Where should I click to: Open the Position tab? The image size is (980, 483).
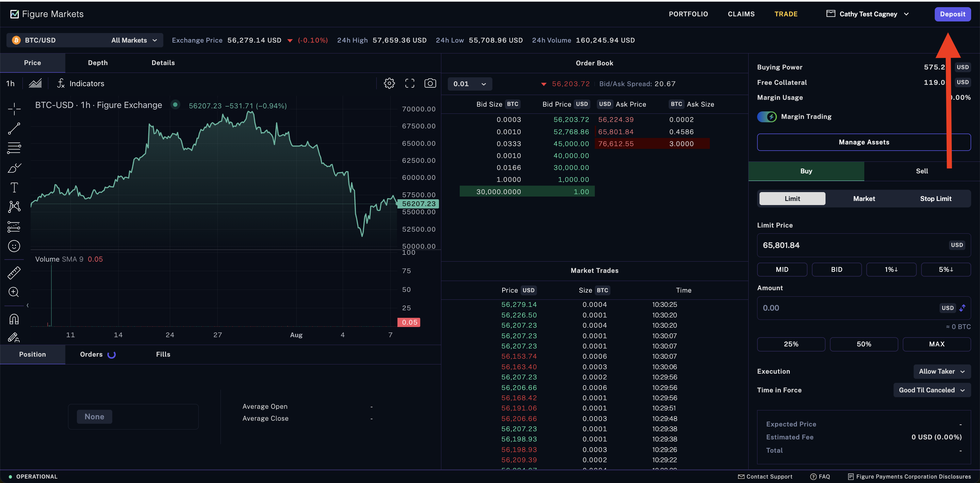pyautogui.click(x=33, y=354)
